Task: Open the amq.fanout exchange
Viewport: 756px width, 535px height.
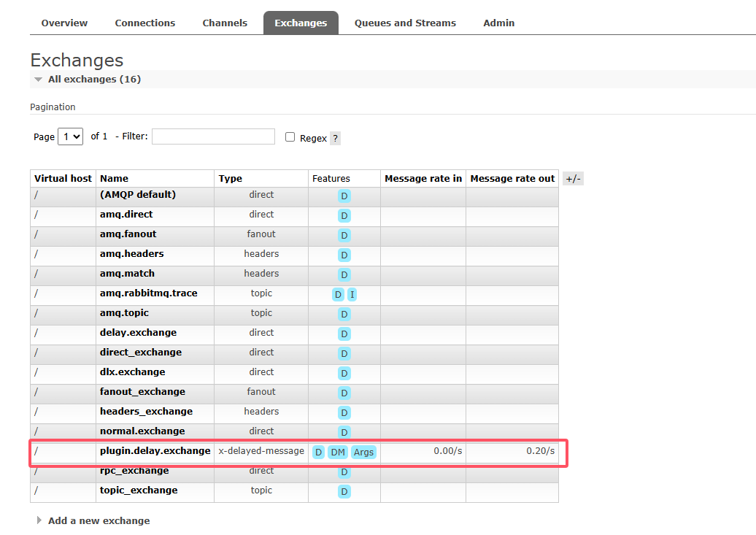Action: coord(128,234)
